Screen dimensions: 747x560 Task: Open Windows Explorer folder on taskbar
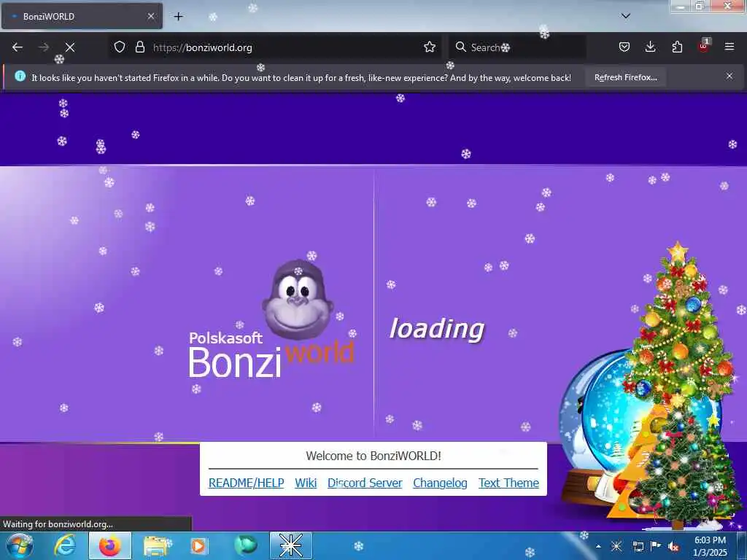(x=155, y=545)
